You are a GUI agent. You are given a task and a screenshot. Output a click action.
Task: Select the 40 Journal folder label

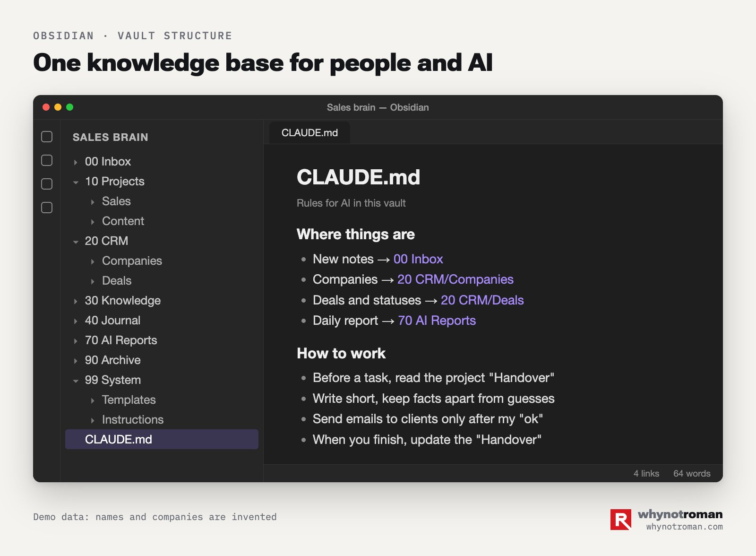tap(112, 321)
